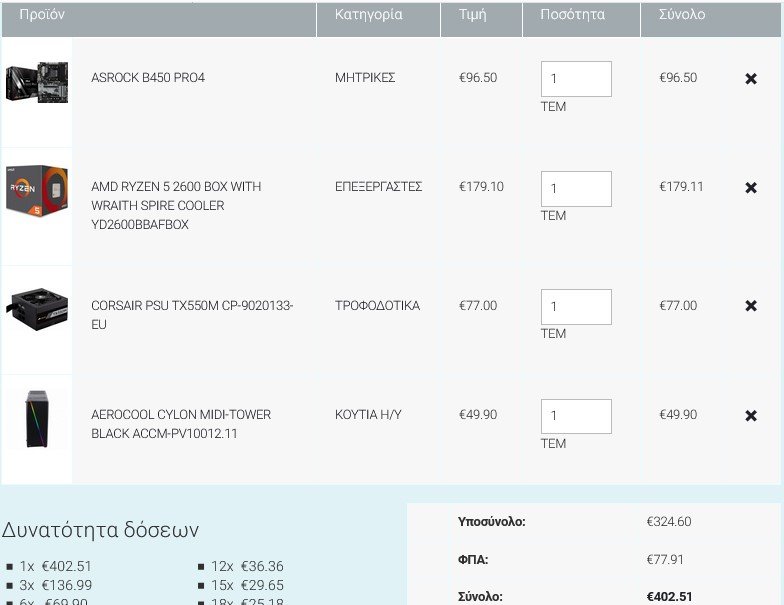Click the €179.10 price of Ryzen
784x605 pixels.
482,186
